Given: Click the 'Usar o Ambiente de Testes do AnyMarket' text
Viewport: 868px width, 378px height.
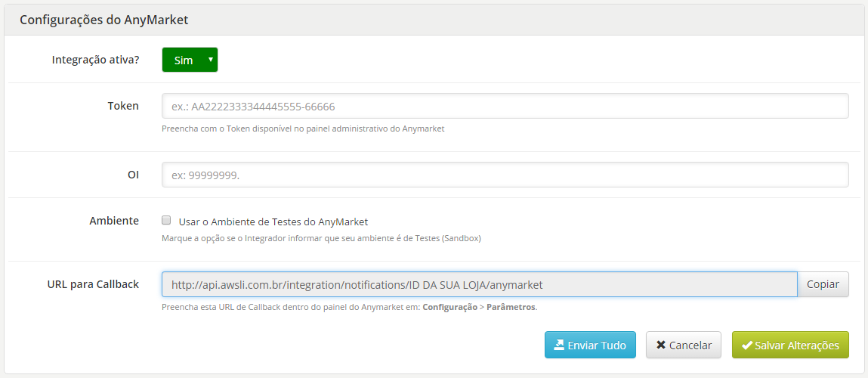Looking at the screenshot, I should click(x=273, y=222).
